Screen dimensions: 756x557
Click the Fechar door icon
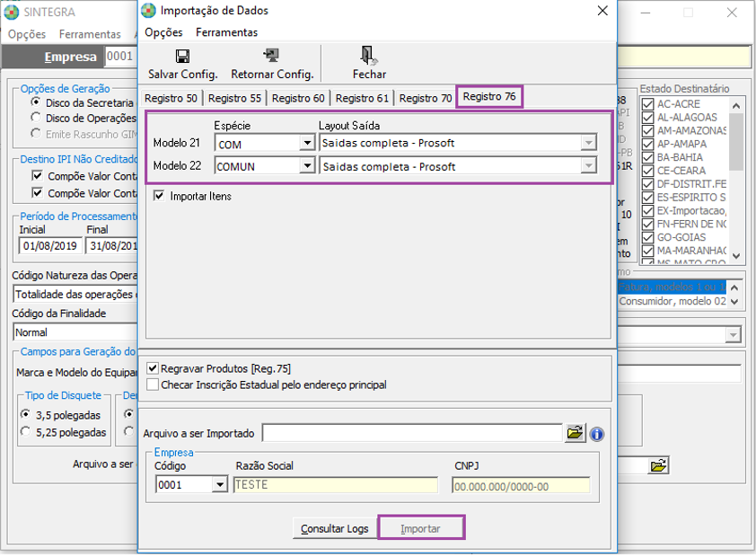368,56
